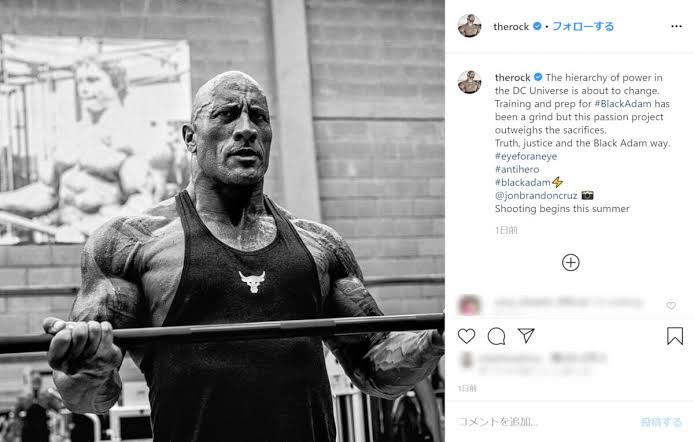694x442 pixels.
Task: Click the verified badge in header
Action: [537, 26]
